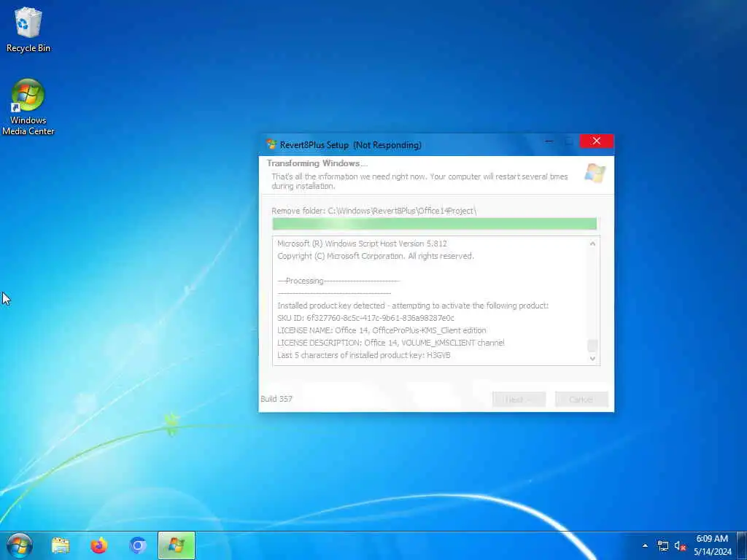
Task: Open the network status tray icon
Action: coord(662,546)
